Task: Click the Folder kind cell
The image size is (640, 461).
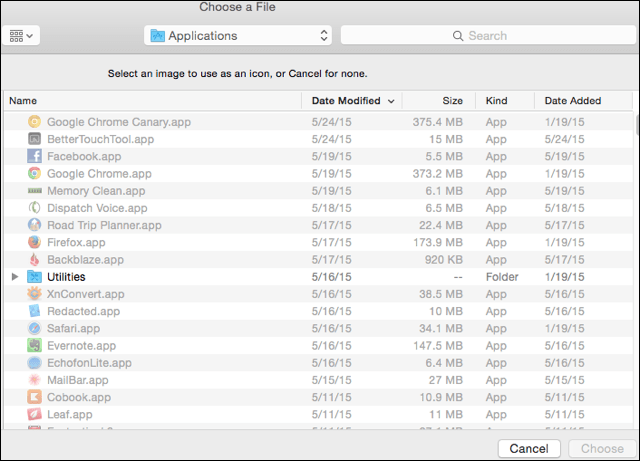Action: pos(502,276)
